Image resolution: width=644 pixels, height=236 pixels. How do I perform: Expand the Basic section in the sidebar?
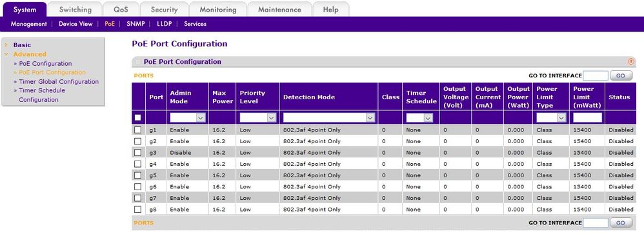(x=22, y=45)
